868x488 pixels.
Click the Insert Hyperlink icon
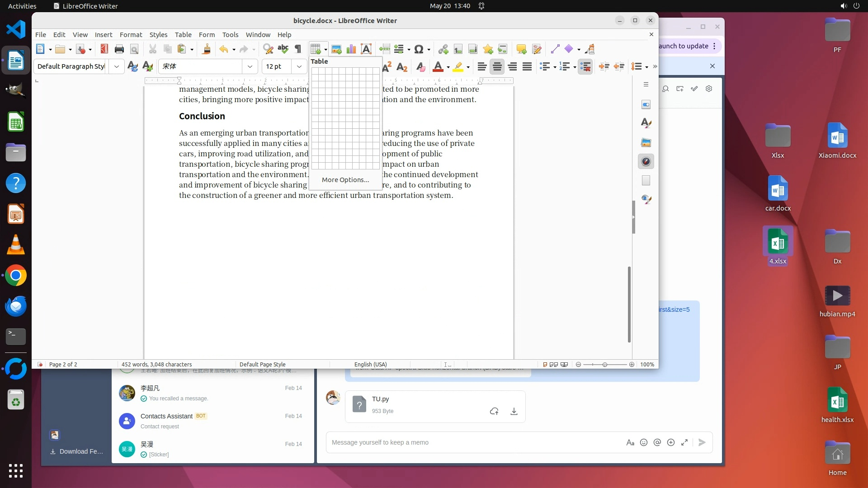click(443, 49)
